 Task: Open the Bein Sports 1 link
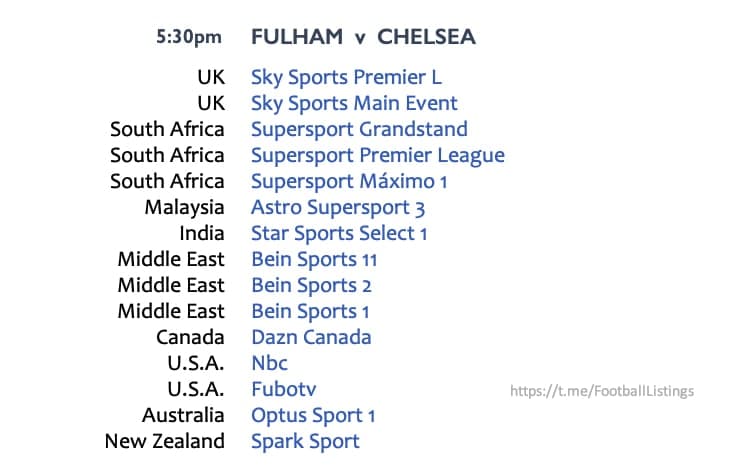310,311
